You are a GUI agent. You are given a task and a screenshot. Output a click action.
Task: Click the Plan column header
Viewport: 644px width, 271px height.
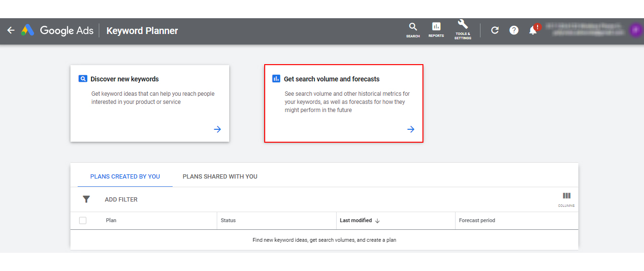(x=111, y=221)
